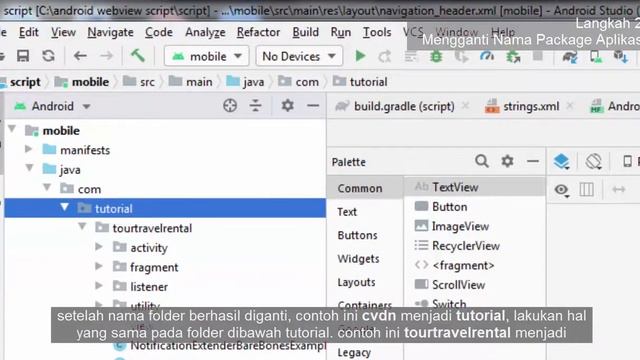Screen dimensions: 640x360
Task: Open the Code menu
Action: 159,32
